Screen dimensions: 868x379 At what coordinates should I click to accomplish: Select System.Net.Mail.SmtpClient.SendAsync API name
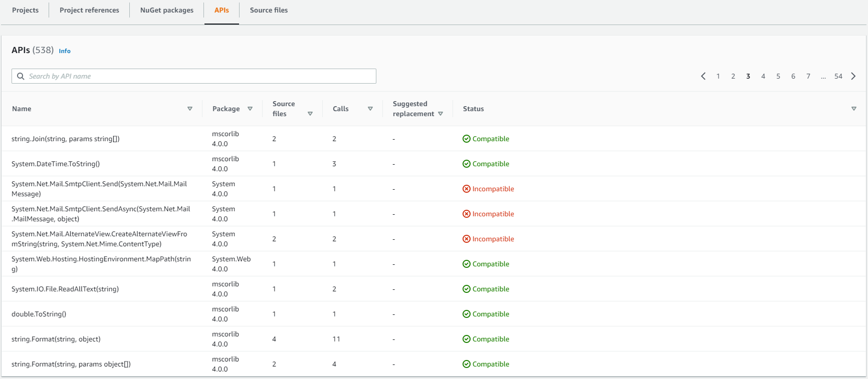tap(101, 214)
